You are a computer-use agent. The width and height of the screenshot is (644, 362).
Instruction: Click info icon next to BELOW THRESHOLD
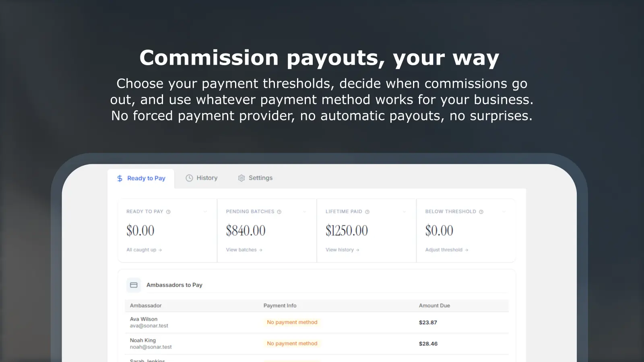[x=481, y=212]
